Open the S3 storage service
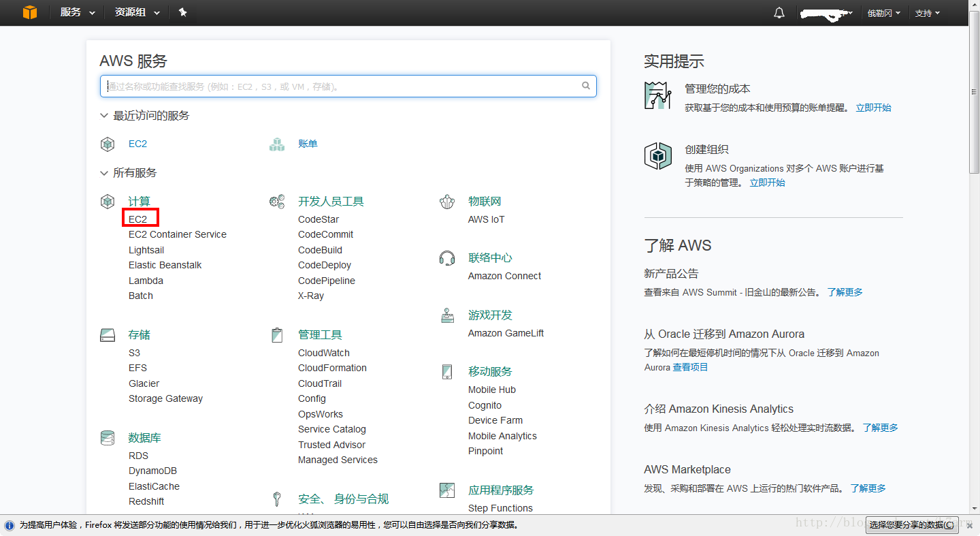This screenshot has width=980, height=536. 134,353
